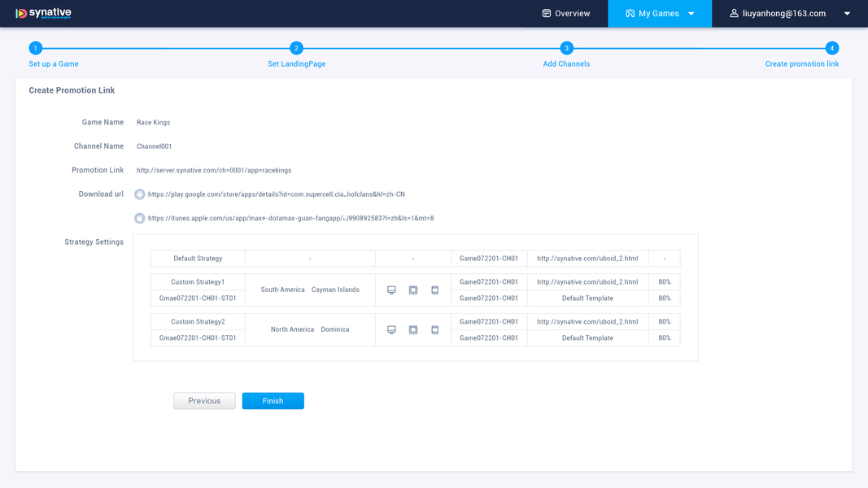Click Custom Strategy1 uboid_2.html URL

tap(587, 281)
